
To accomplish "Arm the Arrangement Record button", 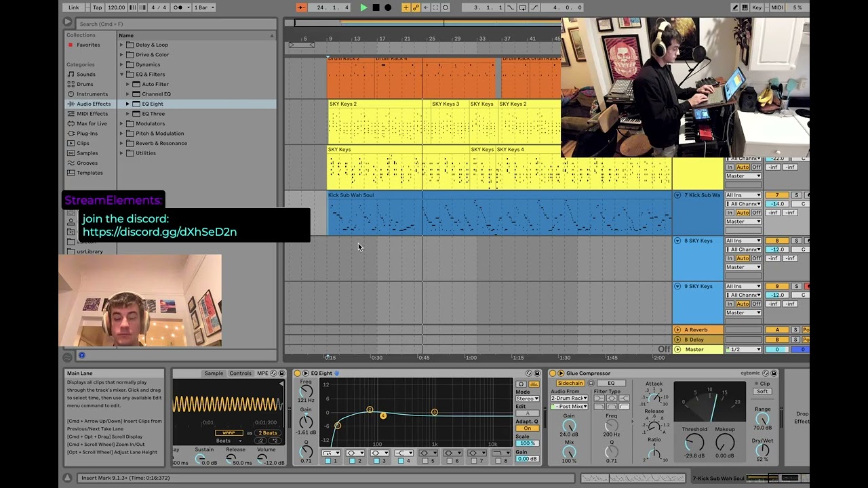I will 388,7.
